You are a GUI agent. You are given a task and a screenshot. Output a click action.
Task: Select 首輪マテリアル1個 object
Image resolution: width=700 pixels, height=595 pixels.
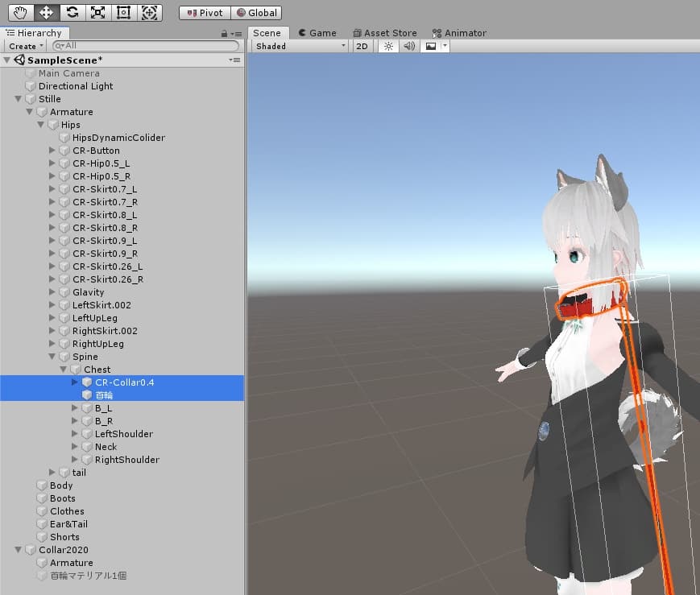click(89, 576)
